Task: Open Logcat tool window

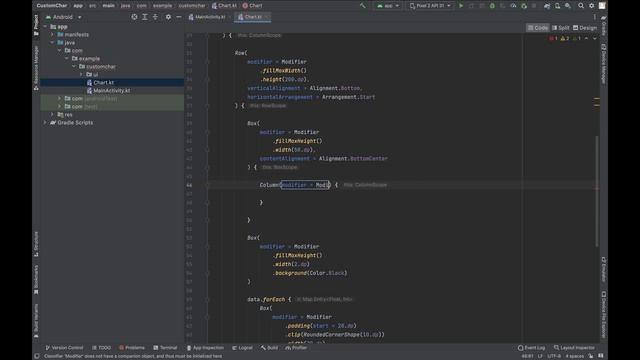Action: coord(242,348)
